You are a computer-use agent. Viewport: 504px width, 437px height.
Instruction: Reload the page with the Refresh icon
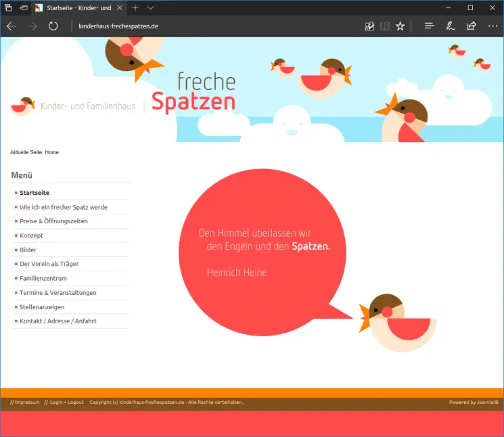53,26
